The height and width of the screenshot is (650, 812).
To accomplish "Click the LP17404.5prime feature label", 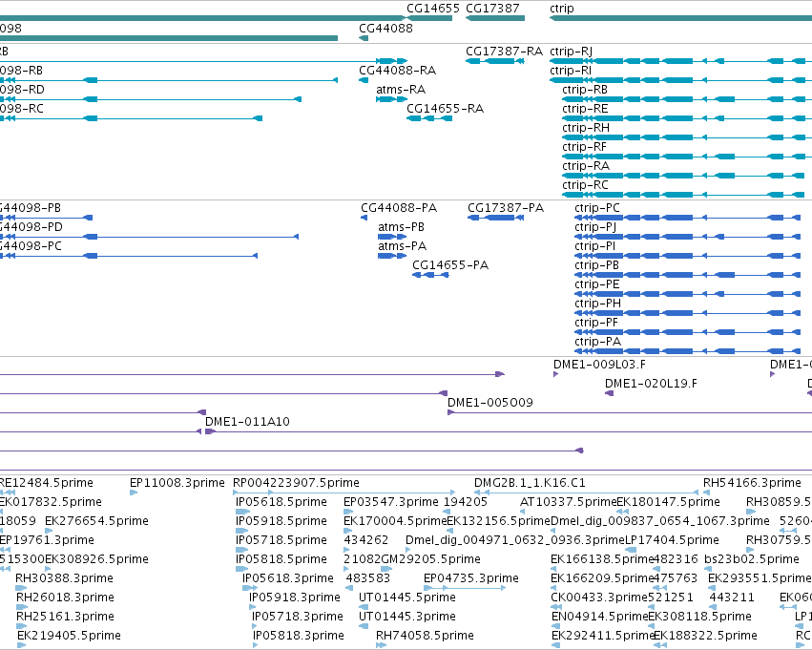I will pos(672,541).
